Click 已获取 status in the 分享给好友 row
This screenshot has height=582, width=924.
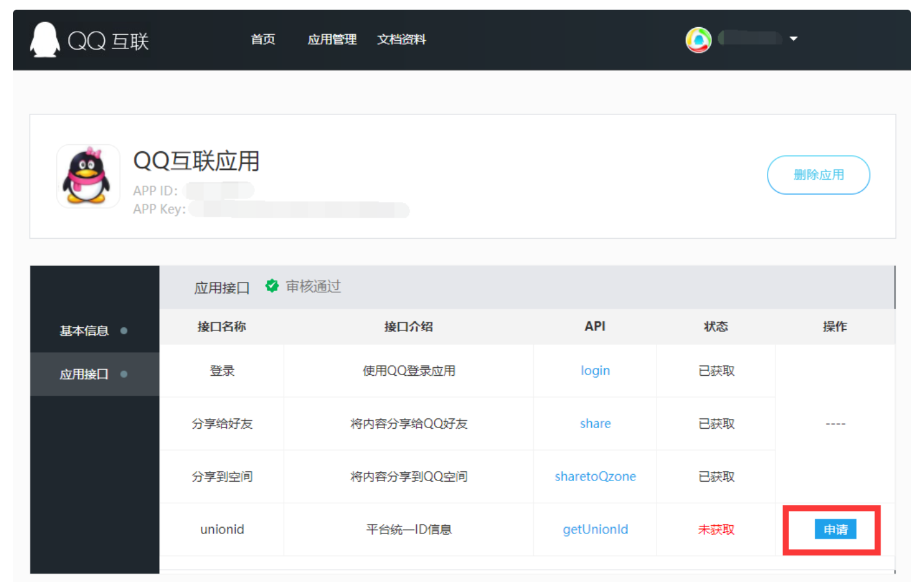[716, 424]
